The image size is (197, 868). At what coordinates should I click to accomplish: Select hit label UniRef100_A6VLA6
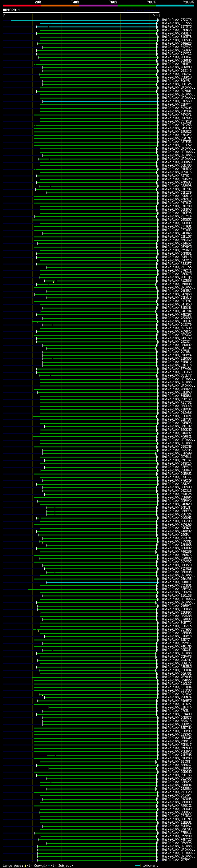point(177,525)
